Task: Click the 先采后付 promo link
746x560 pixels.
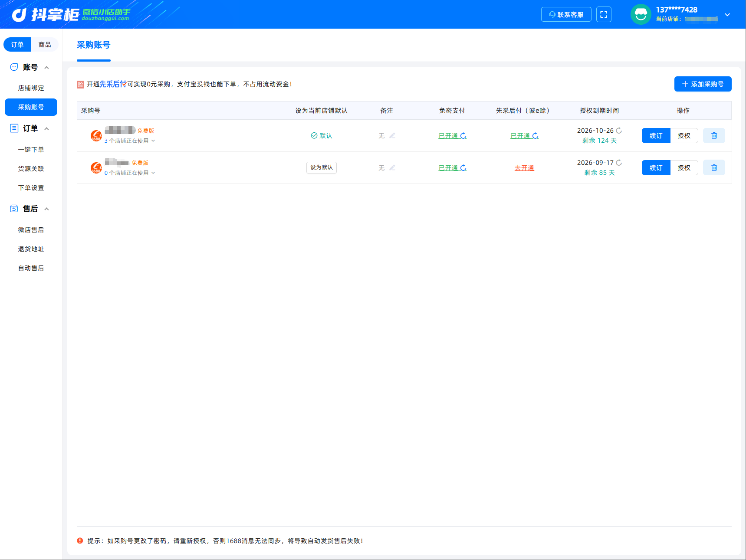Action: tap(113, 84)
